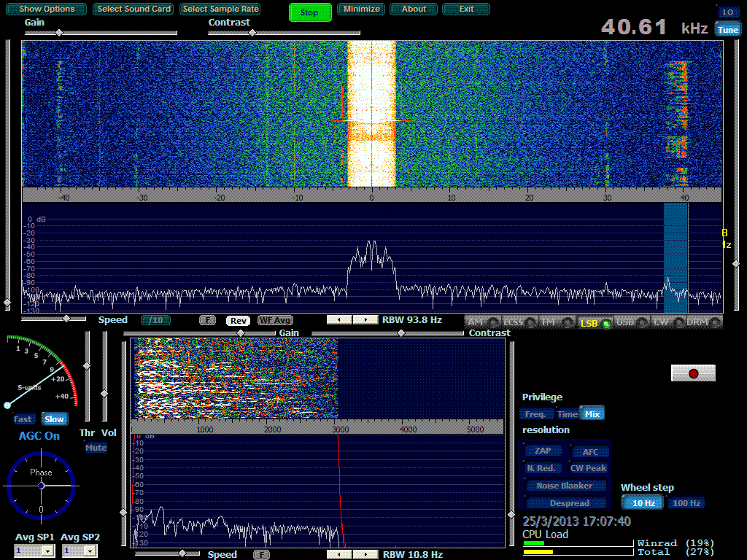The image size is (747, 560).
Task: Mute the audio output
Action: point(96,448)
